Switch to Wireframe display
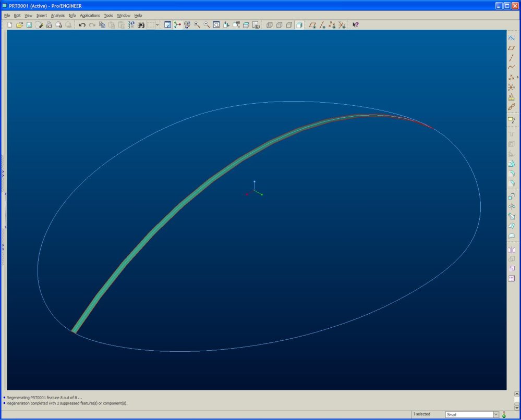The width and height of the screenshot is (521, 420). (x=270, y=25)
